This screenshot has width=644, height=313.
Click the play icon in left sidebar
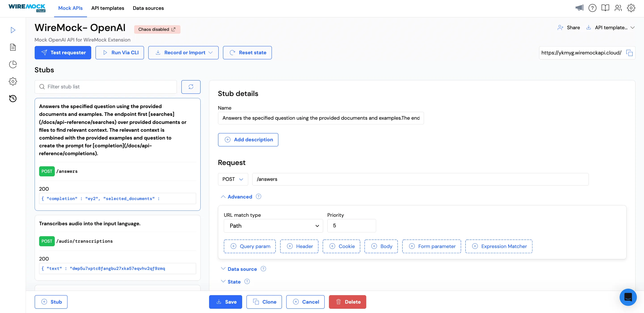13,30
